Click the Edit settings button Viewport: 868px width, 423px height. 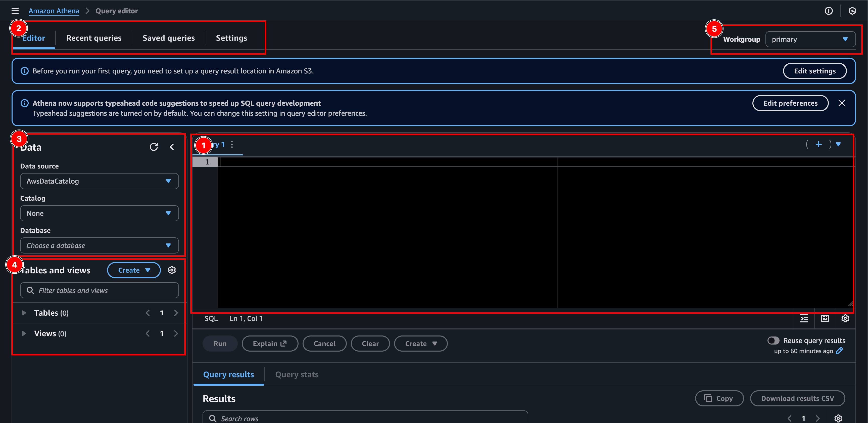coord(815,71)
